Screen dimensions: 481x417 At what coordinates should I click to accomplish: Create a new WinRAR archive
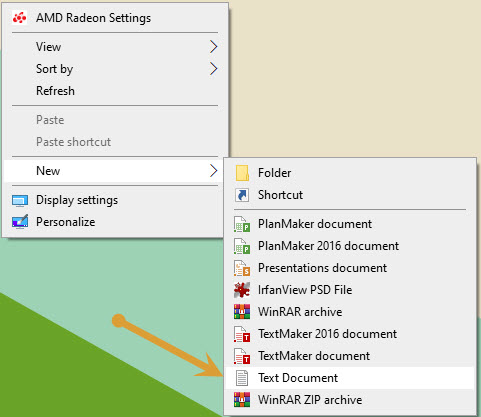coord(350,312)
